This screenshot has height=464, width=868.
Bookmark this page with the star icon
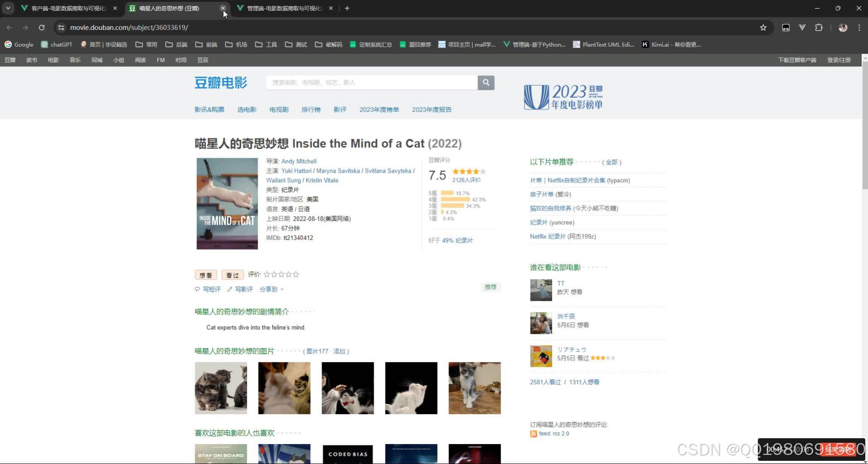[x=763, y=28]
